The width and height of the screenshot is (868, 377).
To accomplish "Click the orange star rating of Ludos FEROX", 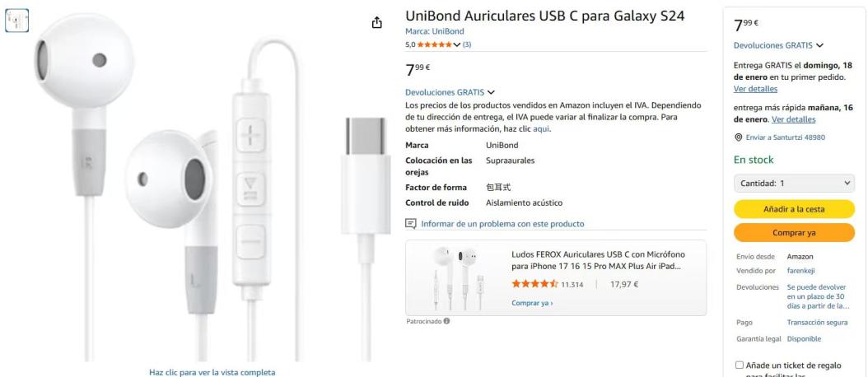I will point(534,284).
